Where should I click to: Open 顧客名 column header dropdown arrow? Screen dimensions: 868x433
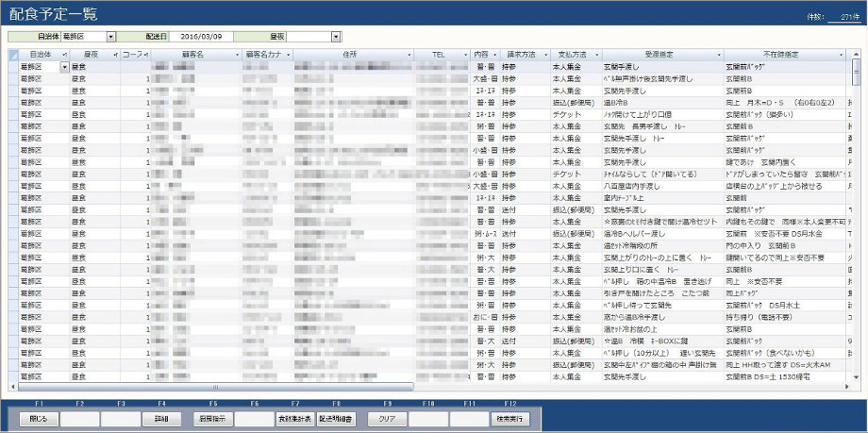point(237,55)
